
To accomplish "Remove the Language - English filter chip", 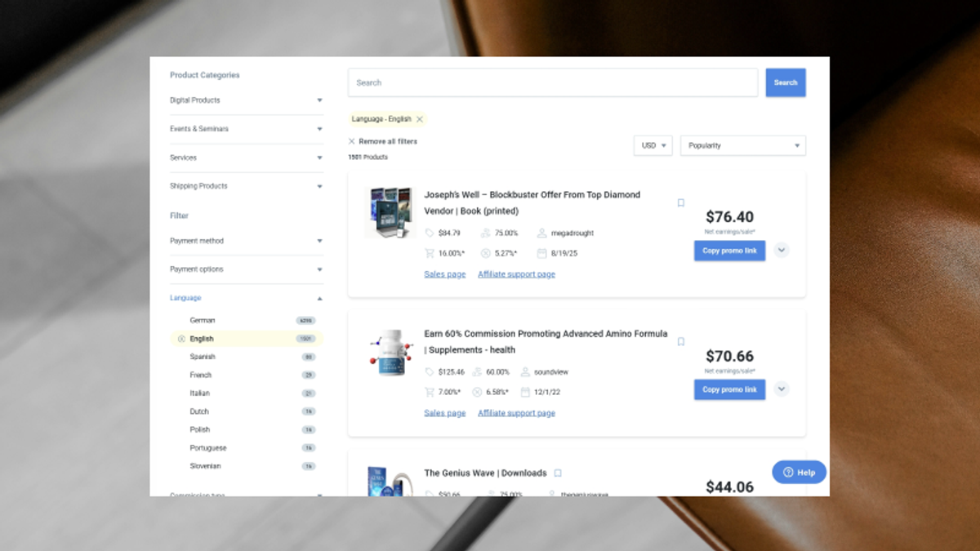I will tap(419, 119).
